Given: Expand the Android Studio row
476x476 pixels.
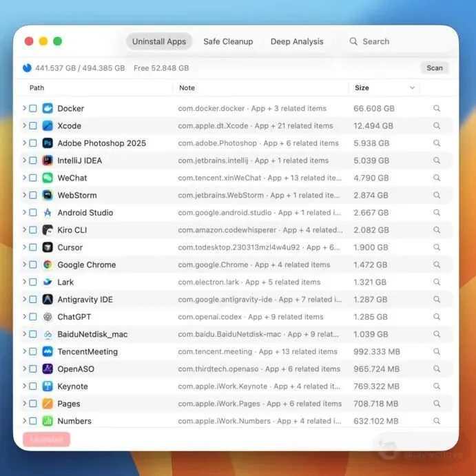Looking at the screenshot, I should coord(24,212).
